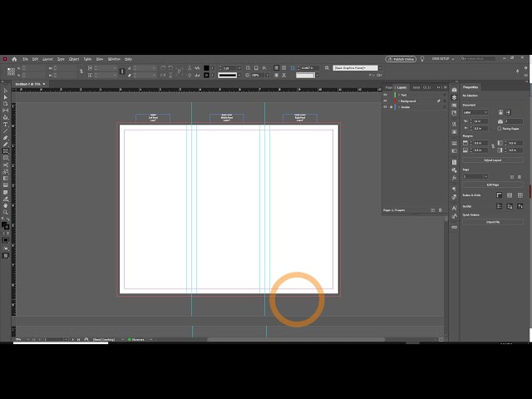Viewport: 532px width, 399px height.
Task: Select the Eyedropper tool
Action: 6,199
